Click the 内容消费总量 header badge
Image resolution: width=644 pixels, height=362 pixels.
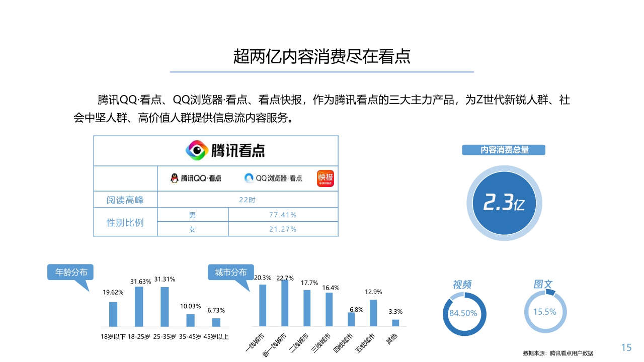click(503, 150)
